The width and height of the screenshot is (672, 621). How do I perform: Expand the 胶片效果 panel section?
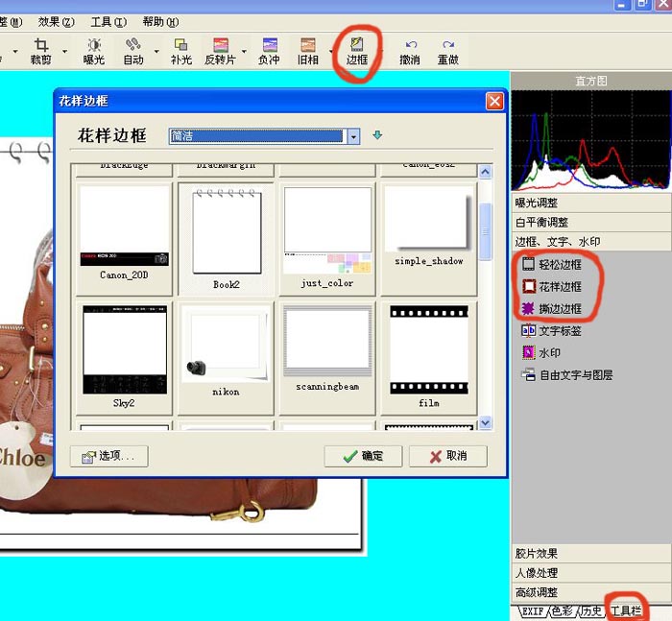click(591, 553)
